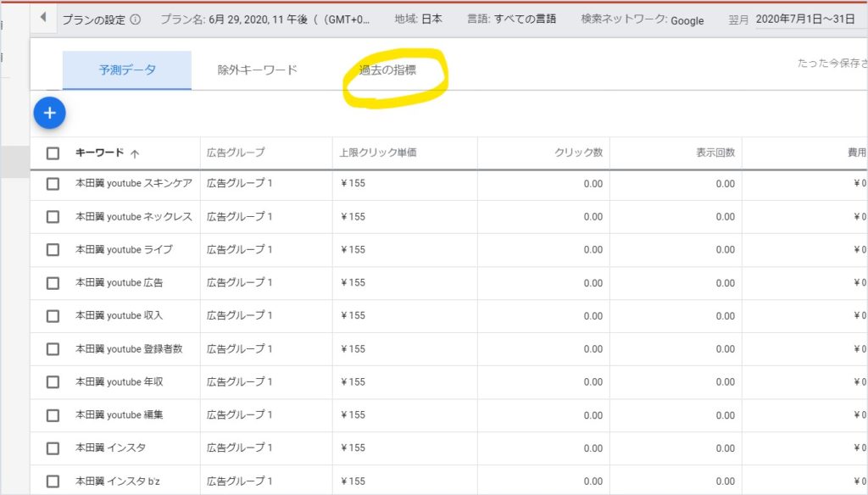
Task: Toggle the select-all keywords header checkbox
Action: [53, 153]
